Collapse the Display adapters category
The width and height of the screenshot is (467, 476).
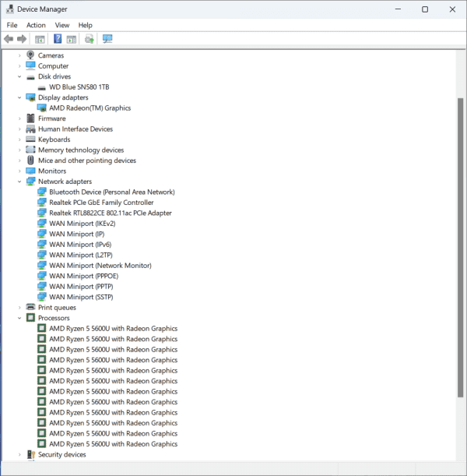[19, 97]
